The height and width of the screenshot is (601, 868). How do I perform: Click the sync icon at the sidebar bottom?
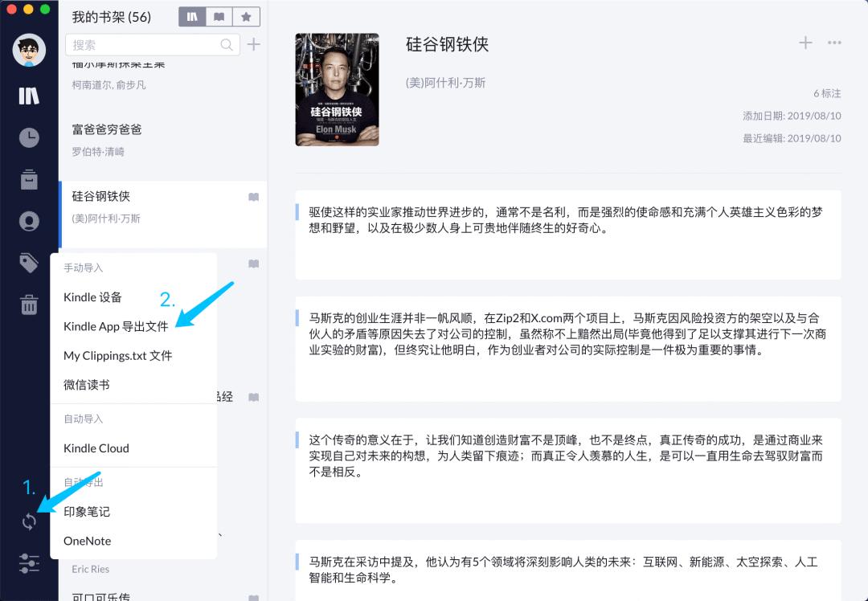click(x=29, y=521)
